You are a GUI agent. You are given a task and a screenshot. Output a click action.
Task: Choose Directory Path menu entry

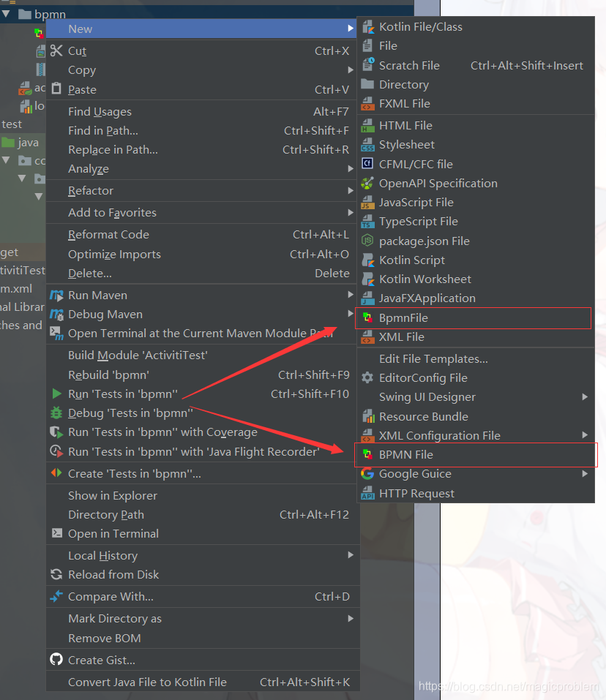coord(203,515)
